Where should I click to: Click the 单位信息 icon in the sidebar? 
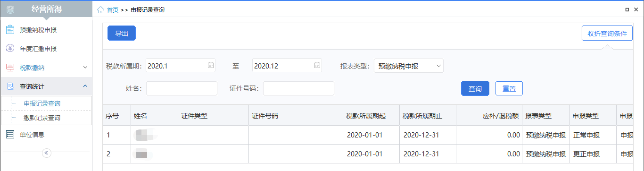tap(10, 135)
